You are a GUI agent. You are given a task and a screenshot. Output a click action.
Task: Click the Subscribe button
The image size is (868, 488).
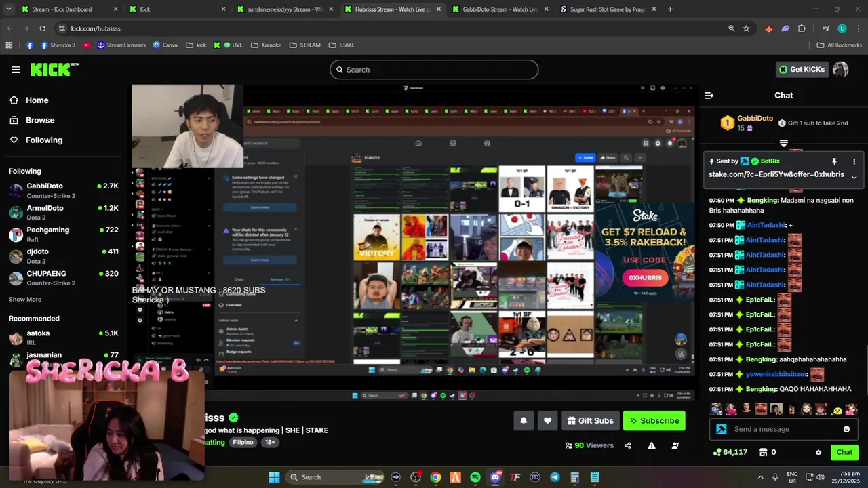coord(654,421)
